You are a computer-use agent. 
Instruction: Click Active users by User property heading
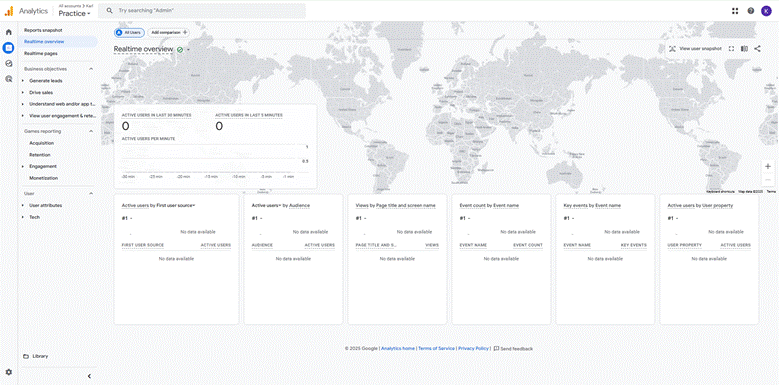(x=700, y=205)
